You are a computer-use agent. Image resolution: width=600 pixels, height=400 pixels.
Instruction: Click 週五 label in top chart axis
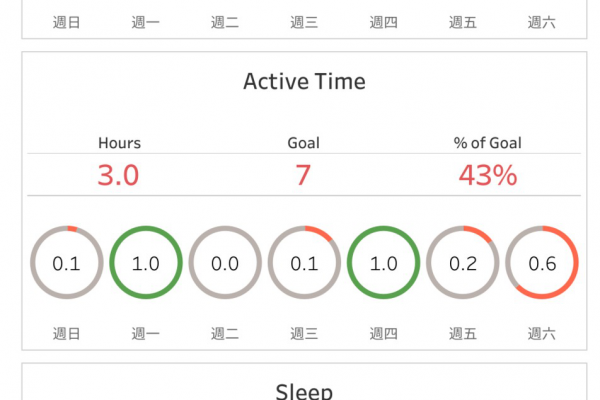pos(463,23)
